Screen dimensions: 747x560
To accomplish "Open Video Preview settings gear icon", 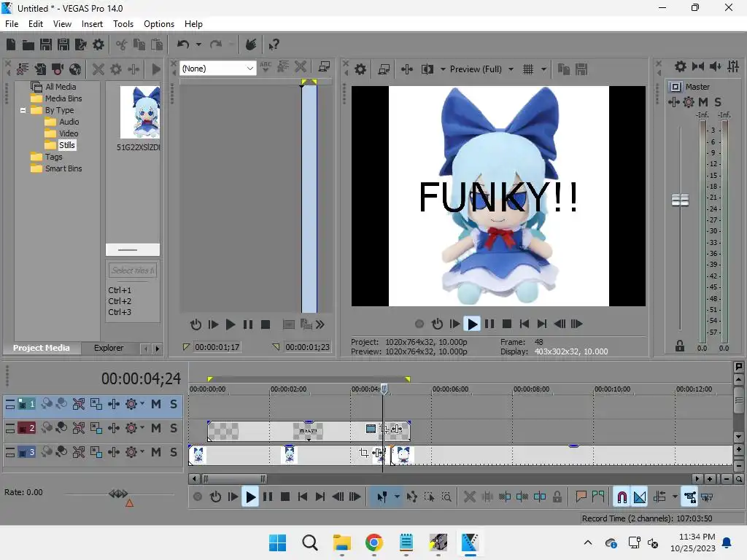I will [x=360, y=69].
